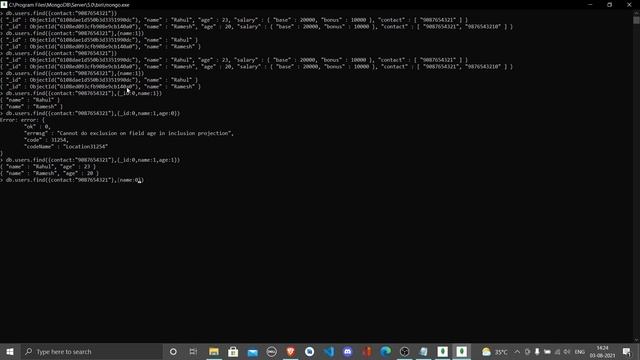Open the Windows Start menu

10,351
